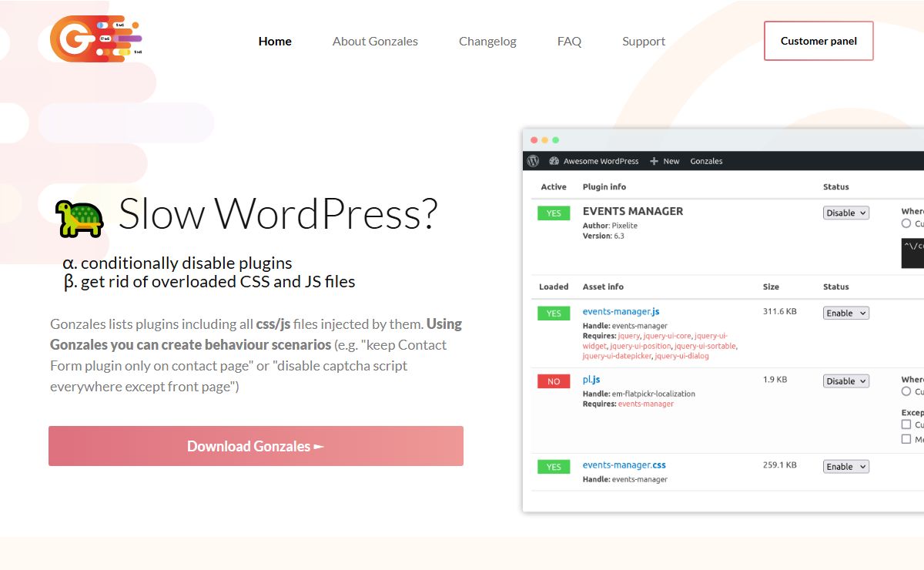The width and height of the screenshot is (924, 570).
Task: Open the events-manager.js status dropdown
Action: (x=846, y=313)
